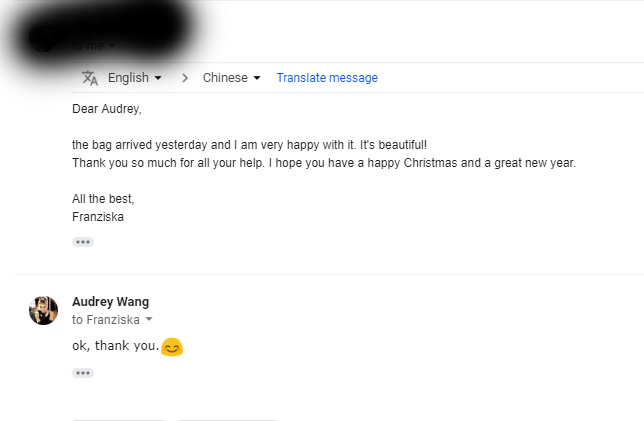Click the sentence about the bag arriving
This screenshot has height=421, width=644.
pos(249,145)
